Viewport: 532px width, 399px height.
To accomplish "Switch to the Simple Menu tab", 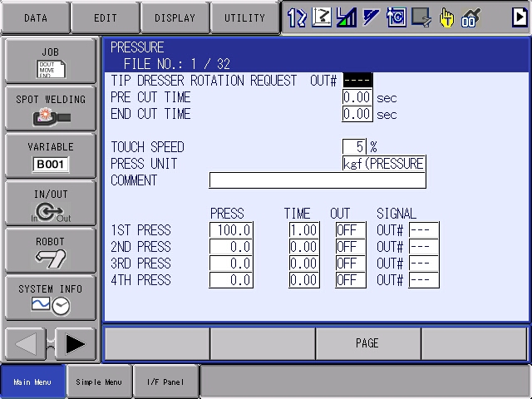I will point(98,382).
